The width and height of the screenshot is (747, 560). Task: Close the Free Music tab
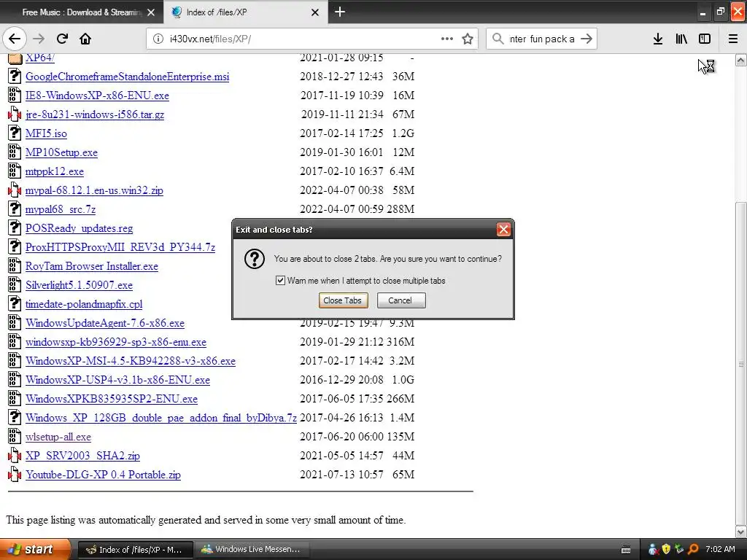[151, 12]
